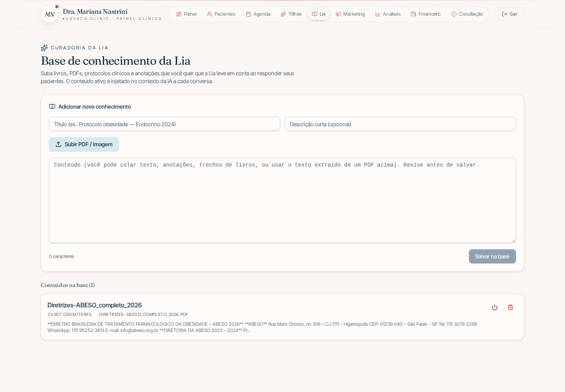Click Subir PDF / imagem upload button
565x392 pixels.
click(x=84, y=144)
